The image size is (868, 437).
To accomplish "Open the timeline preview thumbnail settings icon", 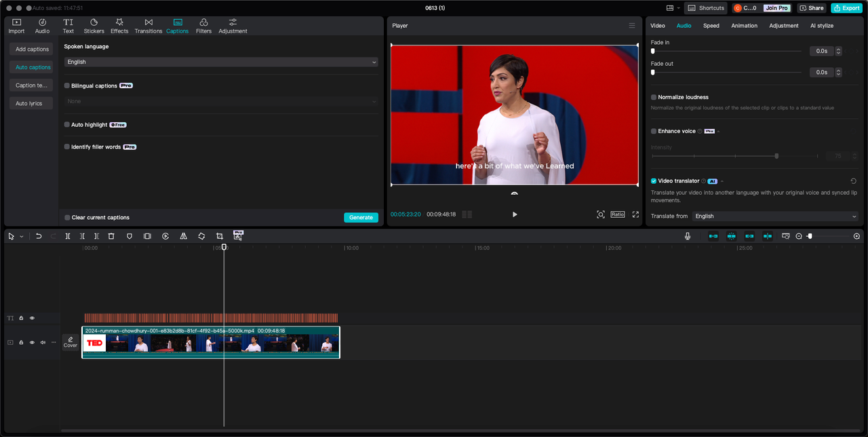I will (786, 236).
